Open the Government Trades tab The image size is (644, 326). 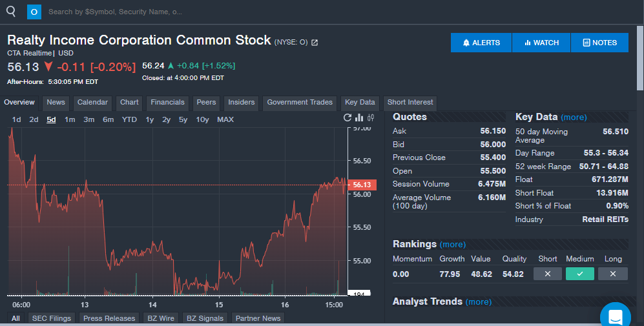pos(300,103)
